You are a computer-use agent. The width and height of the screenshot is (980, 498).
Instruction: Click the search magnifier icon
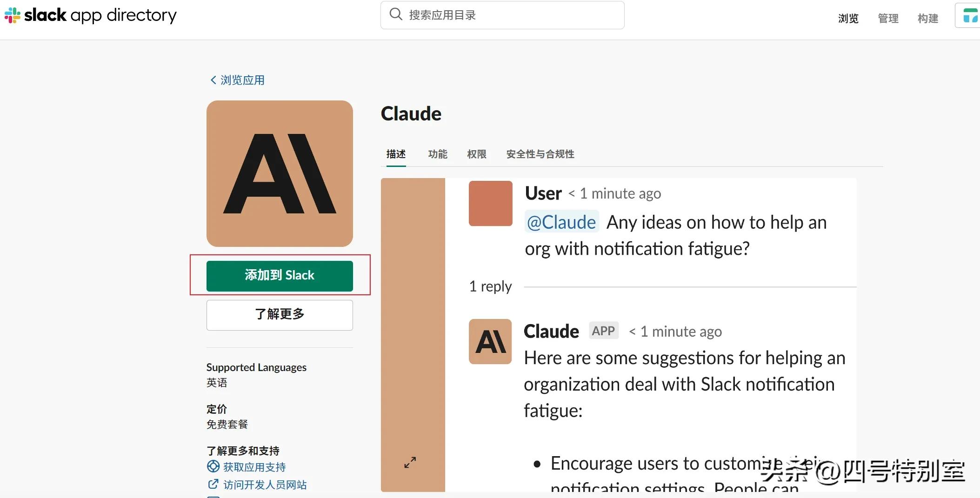(x=395, y=14)
